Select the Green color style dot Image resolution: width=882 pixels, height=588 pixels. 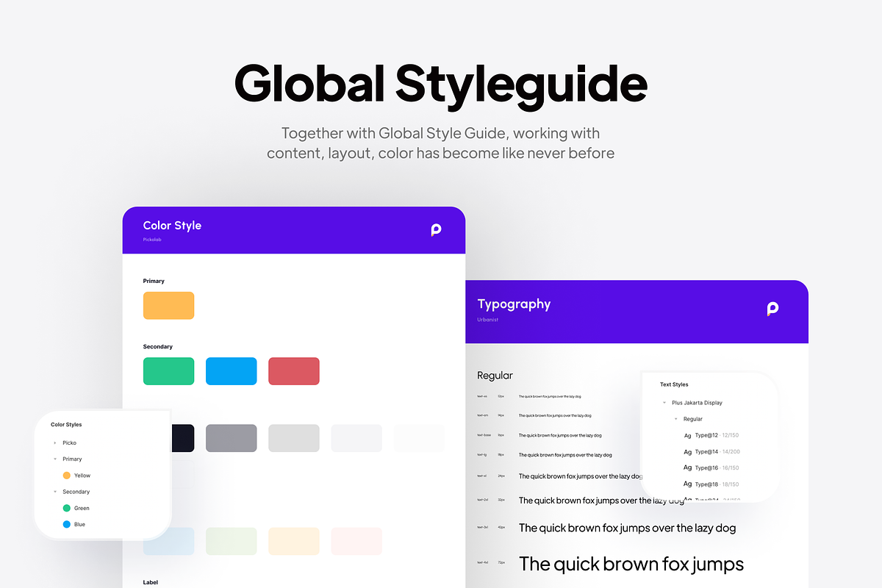pos(67,508)
